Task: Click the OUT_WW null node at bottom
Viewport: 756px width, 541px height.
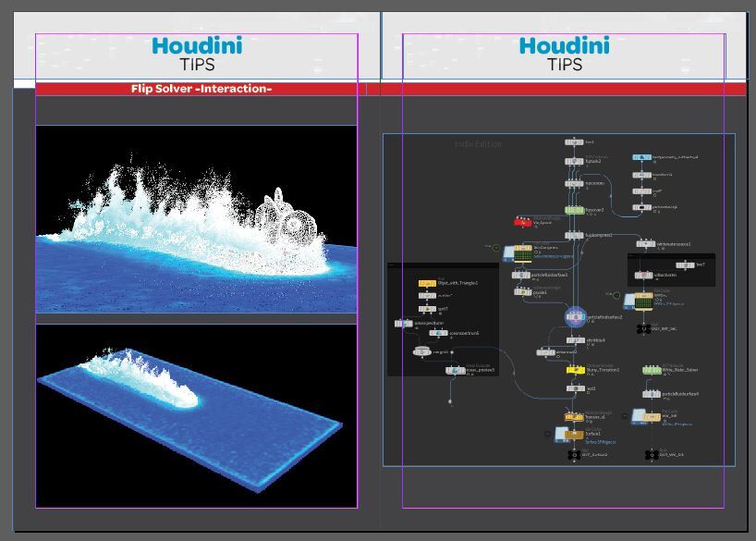Action: 652,455
